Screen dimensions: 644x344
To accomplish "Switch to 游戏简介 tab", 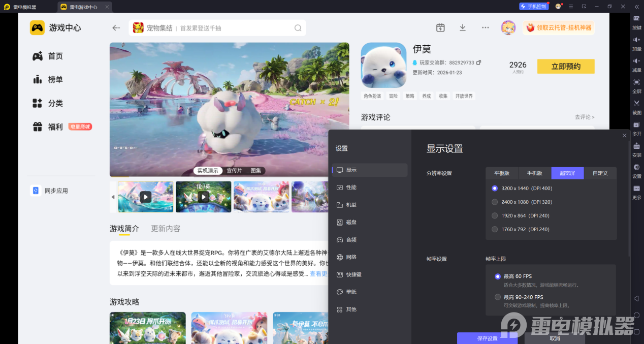I will click(124, 229).
